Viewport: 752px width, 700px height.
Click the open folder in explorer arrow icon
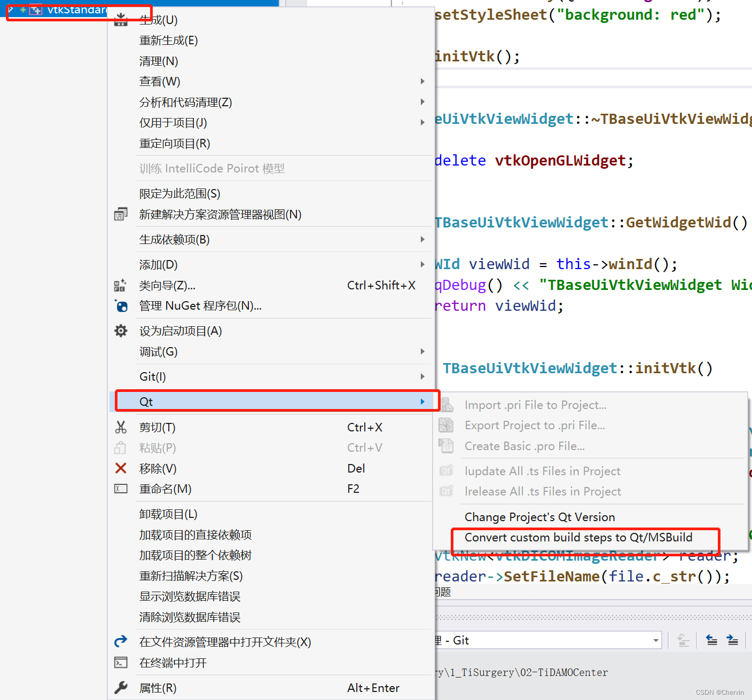tap(121, 641)
